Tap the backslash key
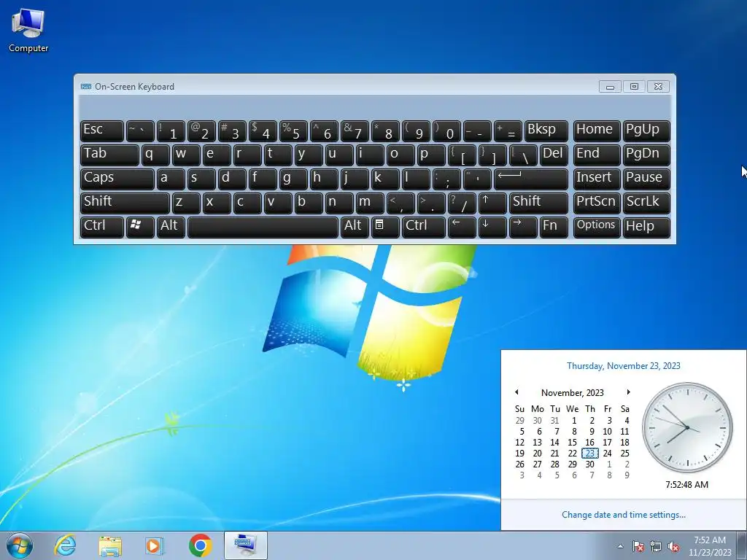This screenshot has height=560, width=747. click(523, 155)
